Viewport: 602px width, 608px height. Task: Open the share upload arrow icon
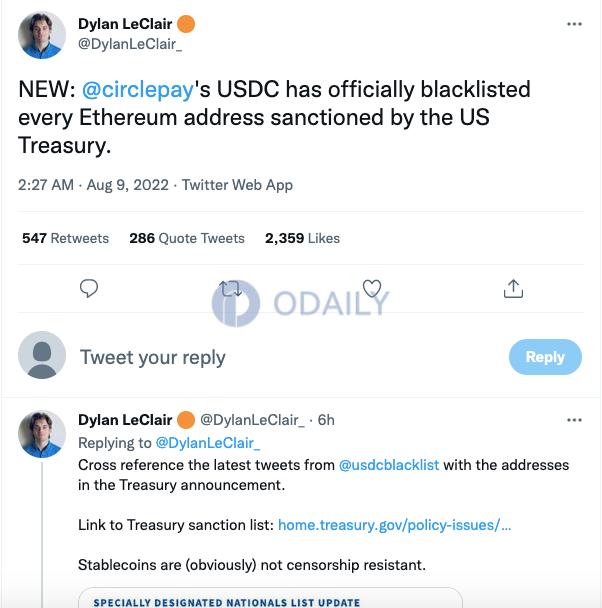pos(513,288)
